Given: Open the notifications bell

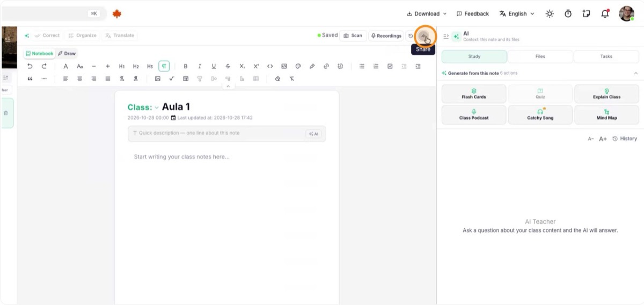Looking at the screenshot, I should 605,13.
